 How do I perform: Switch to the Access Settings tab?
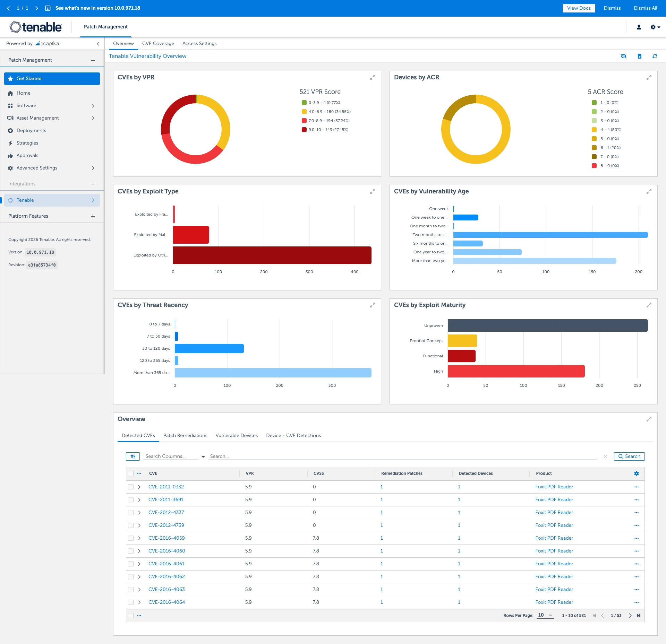[199, 44]
